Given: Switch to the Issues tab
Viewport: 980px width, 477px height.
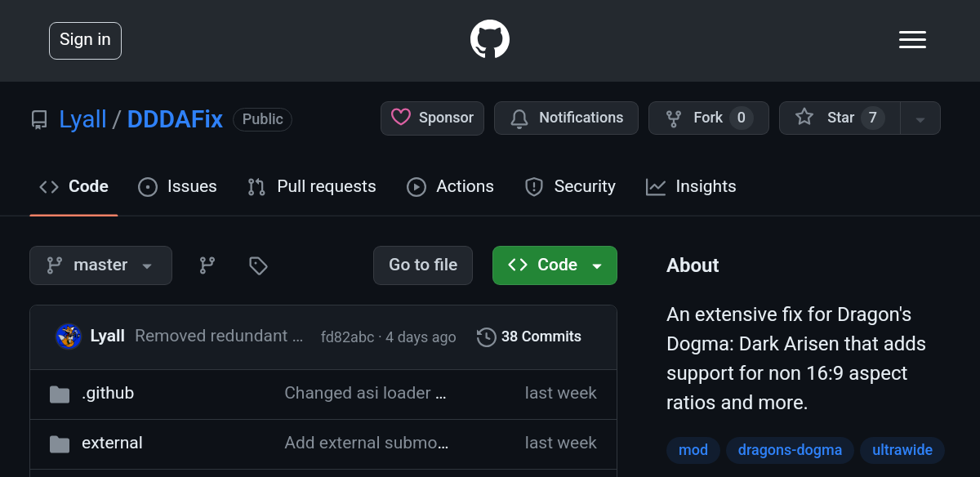Looking at the screenshot, I should (x=177, y=187).
